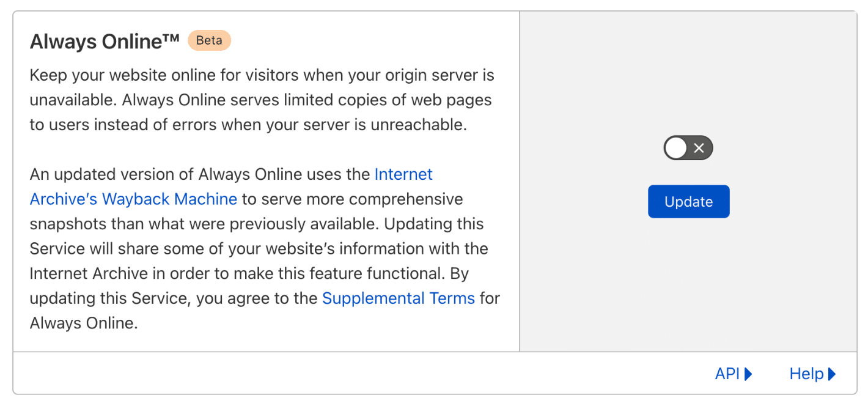Open the API reference via its blue link
868x403 pixels.
pyautogui.click(x=727, y=374)
